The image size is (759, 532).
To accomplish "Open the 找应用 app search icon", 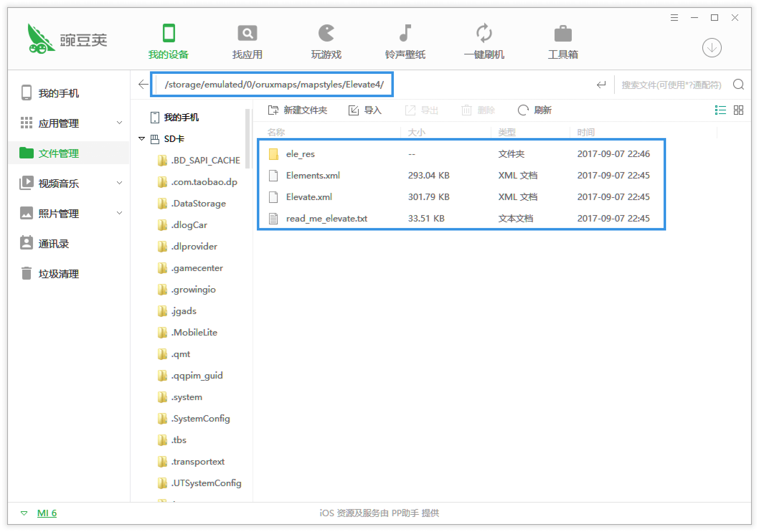I will coord(247,34).
